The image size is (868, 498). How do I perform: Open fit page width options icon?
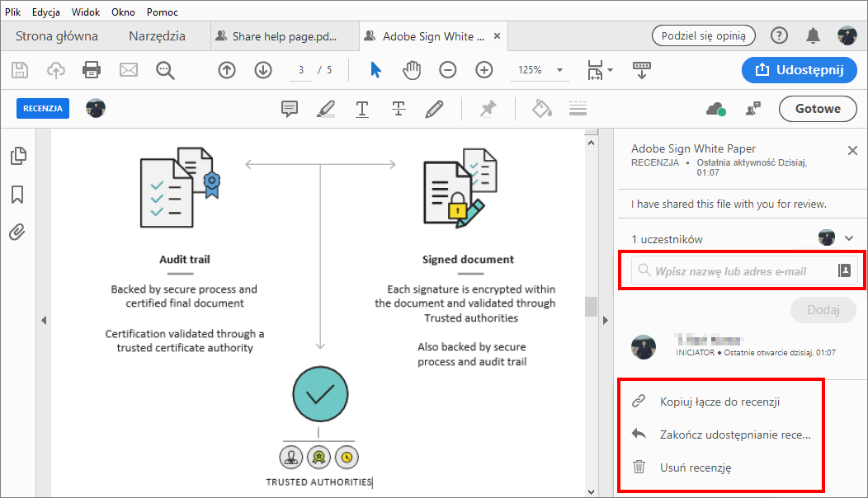tap(600, 70)
